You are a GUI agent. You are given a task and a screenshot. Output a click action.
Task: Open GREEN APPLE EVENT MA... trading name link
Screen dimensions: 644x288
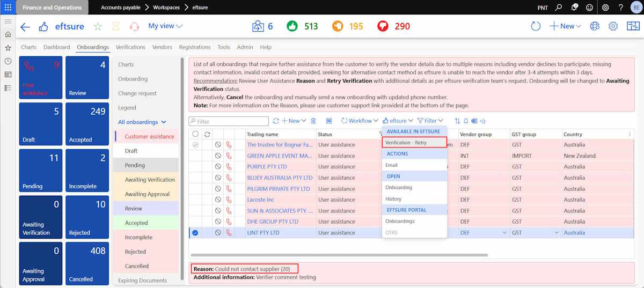click(x=280, y=156)
